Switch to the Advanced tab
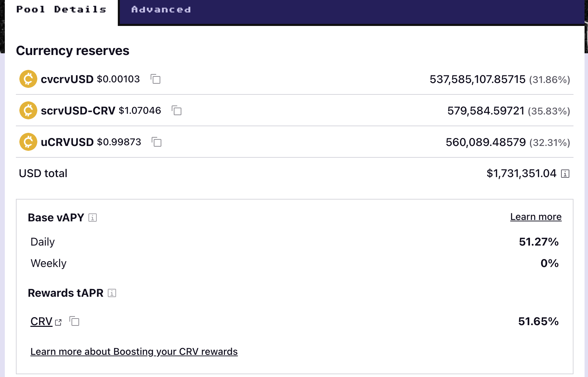 [161, 9]
